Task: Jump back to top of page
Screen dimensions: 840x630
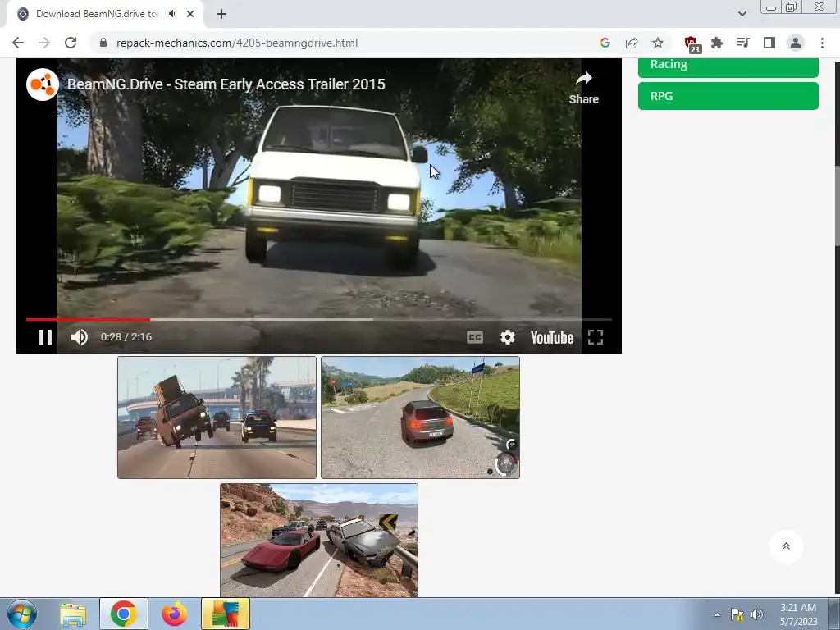Action: tap(786, 546)
